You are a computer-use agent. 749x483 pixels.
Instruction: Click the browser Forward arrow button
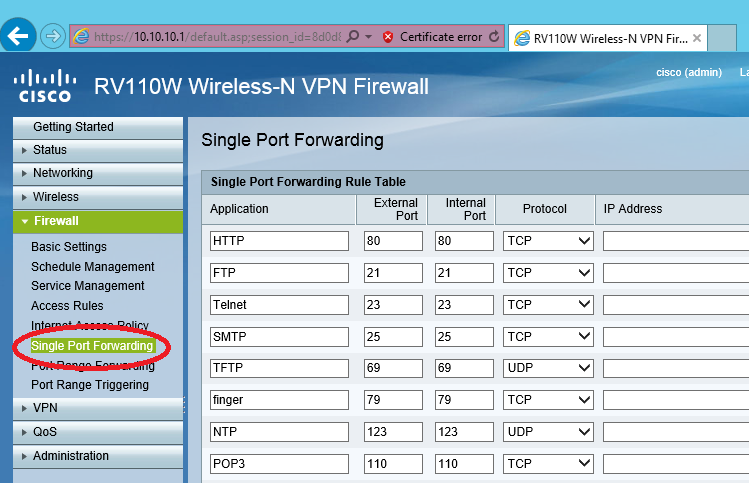tap(52, 36)
